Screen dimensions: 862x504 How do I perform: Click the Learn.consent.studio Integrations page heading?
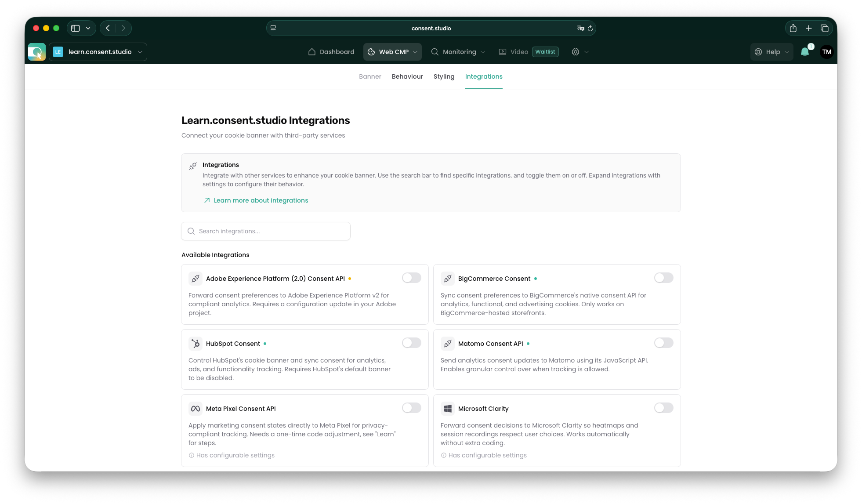266,120
